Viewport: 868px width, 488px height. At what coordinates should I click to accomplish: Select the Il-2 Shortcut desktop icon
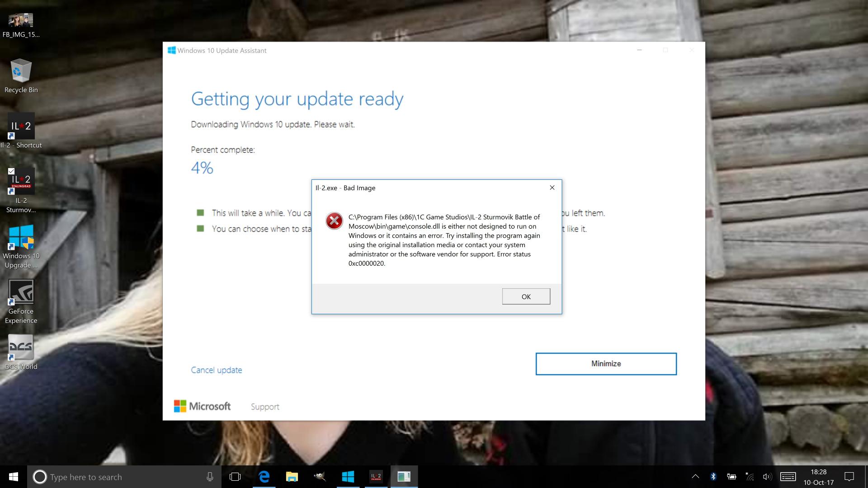tap(21, 127)
